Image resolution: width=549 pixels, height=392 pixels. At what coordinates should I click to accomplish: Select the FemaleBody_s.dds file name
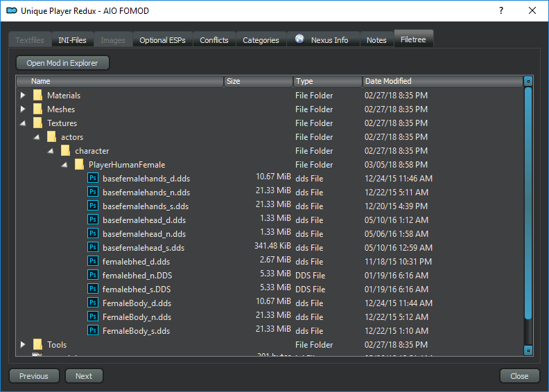[136, 331]
